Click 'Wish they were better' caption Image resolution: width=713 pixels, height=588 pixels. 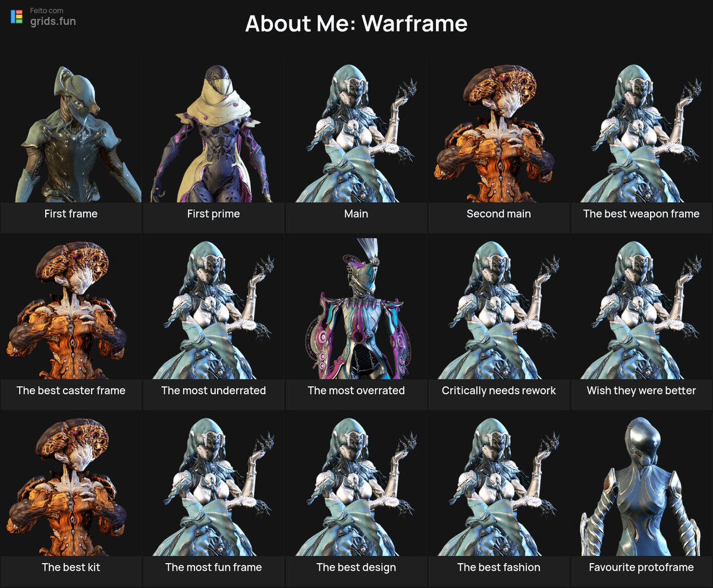pyautogui.click(x=641, y=391)
